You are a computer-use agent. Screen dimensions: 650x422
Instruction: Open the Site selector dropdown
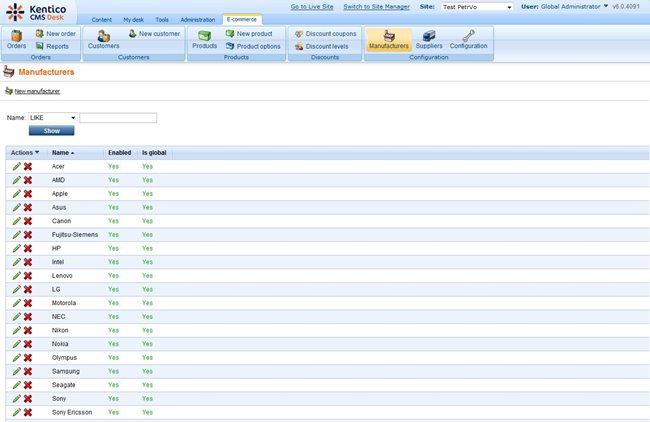click(477, 7)
